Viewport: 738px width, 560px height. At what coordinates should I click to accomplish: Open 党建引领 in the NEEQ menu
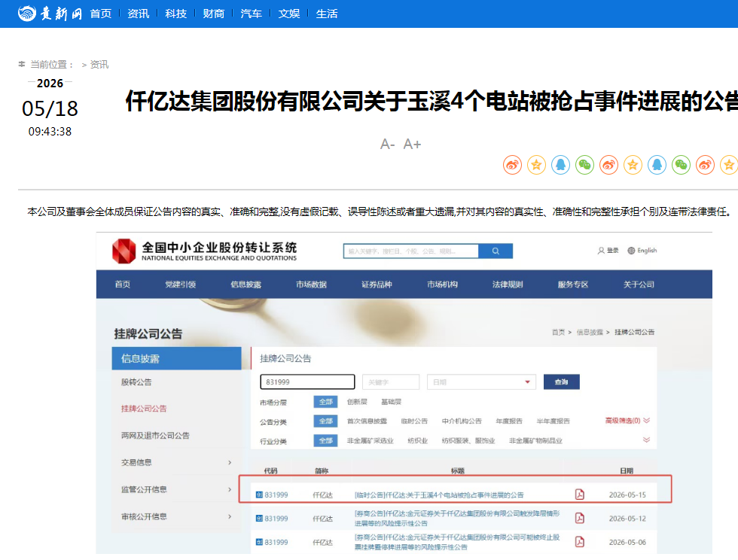pos(180,285)
